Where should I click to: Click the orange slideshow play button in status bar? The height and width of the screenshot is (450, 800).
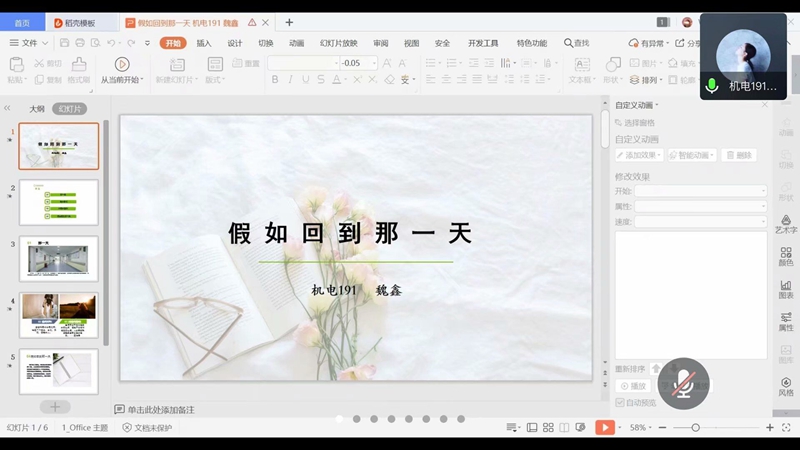[x=605, y=428]
